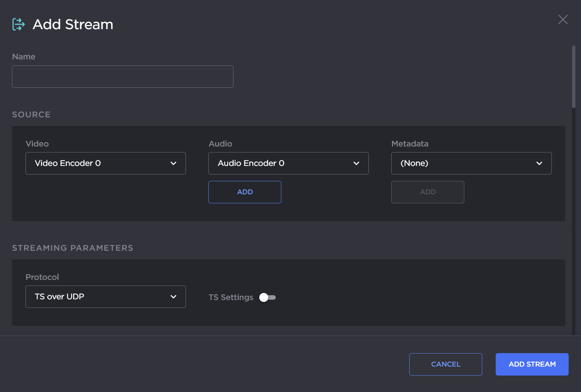Click the chevron arrow in Metadata dropdown
Viewport: 581px width, 392px height.
[x=539, y=163]
